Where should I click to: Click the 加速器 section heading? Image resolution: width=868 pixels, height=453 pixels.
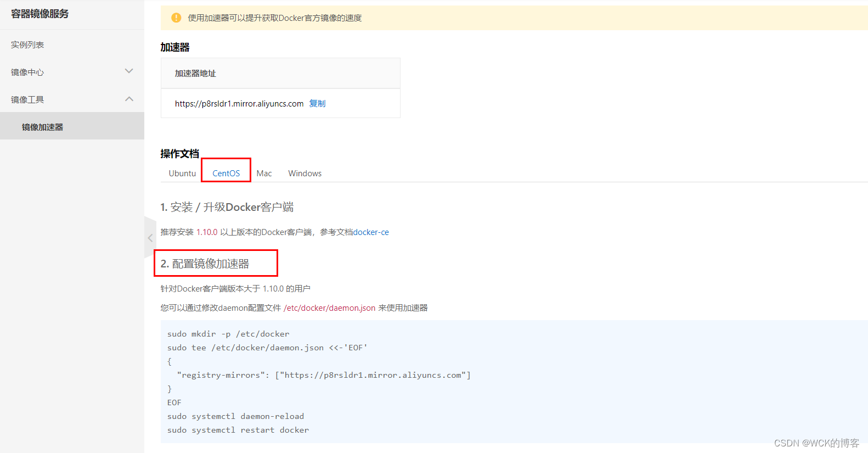(x=175, y=47)
